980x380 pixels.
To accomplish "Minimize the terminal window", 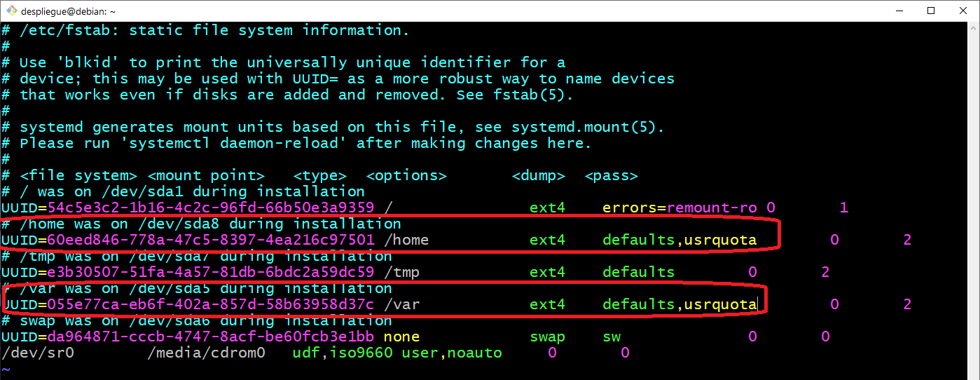I will coord(898,11).
